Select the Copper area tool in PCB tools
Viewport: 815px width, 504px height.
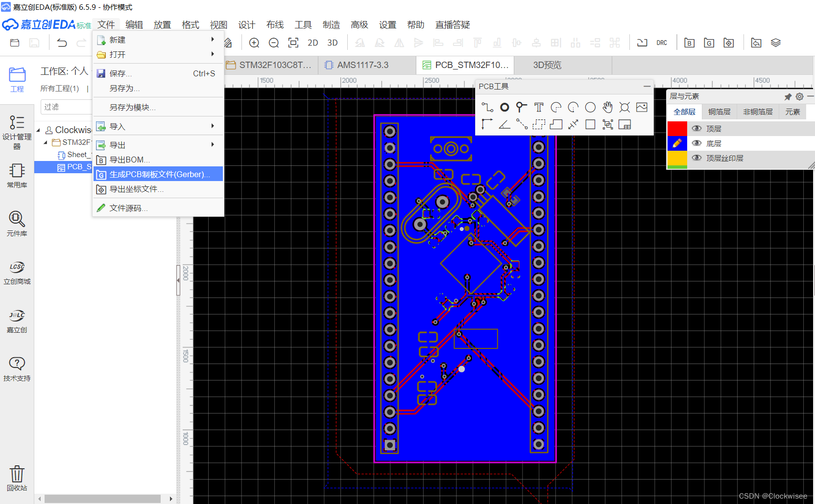(539, 124)
